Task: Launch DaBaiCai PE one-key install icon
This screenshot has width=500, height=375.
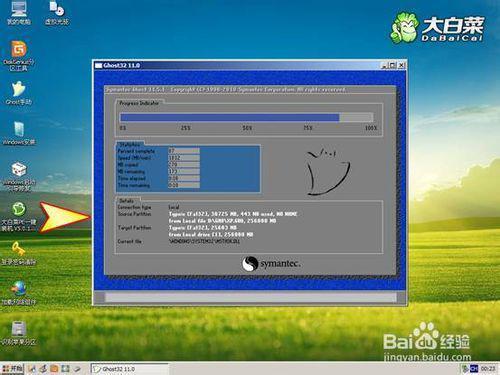Action: [x=19, y=217]
